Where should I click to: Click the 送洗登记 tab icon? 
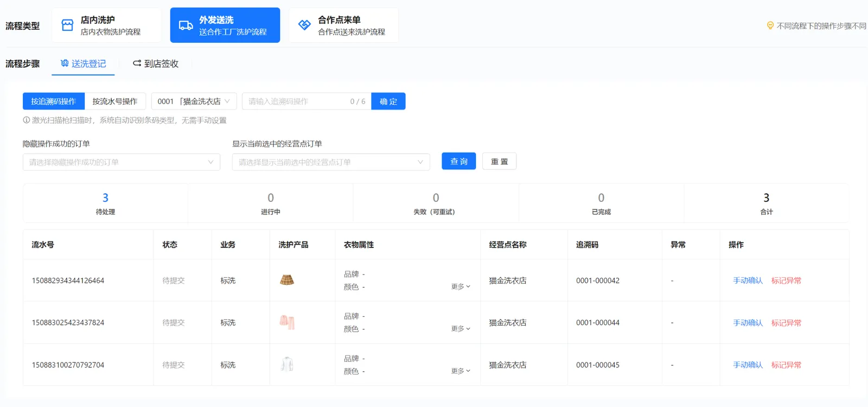coord(65,63)
